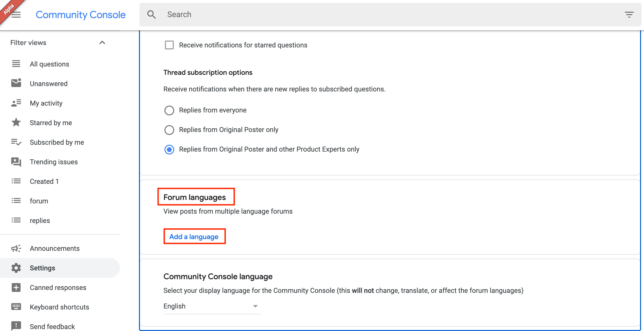Open Trending issues via its chat icon
This screenshot has height=331, width=644.
[x=16, y=162]
